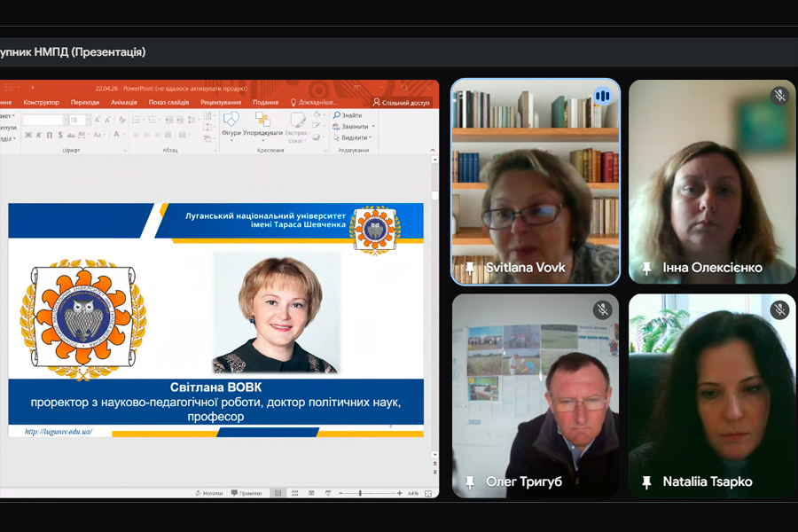The width and height of the screenshot is (798, 532).
Task: Fit slide to current window
Action: tap(428, 493)
